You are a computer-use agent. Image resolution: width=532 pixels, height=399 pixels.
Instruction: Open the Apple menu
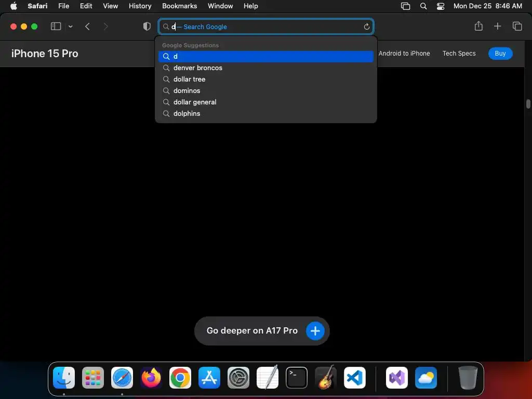pos(14,6)
